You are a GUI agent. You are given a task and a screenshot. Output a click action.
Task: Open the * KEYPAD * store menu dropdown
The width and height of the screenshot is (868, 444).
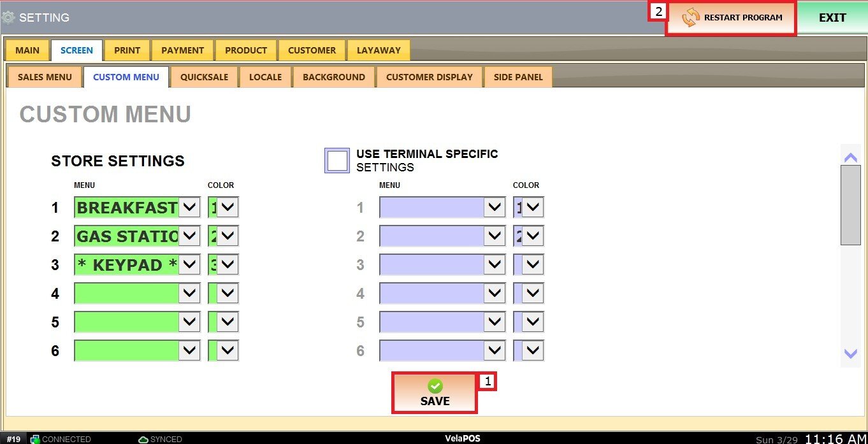coord(189,265)
